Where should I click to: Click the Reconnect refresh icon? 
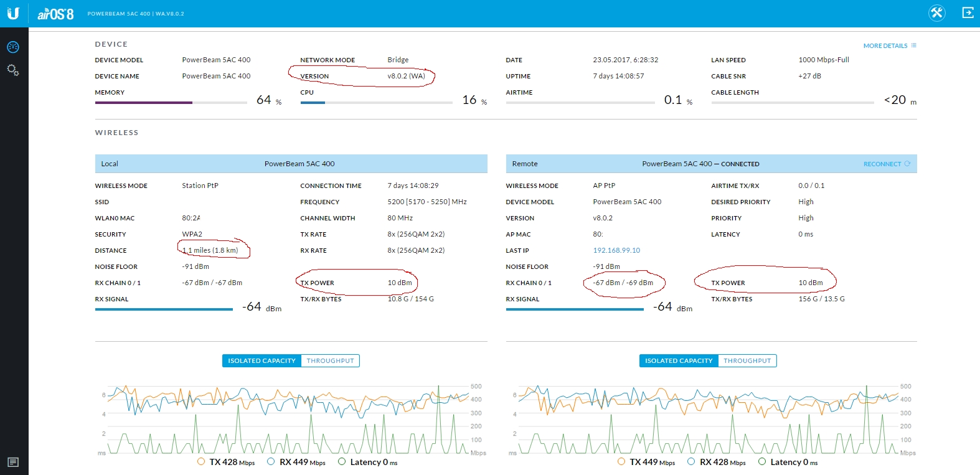point(907,164)
